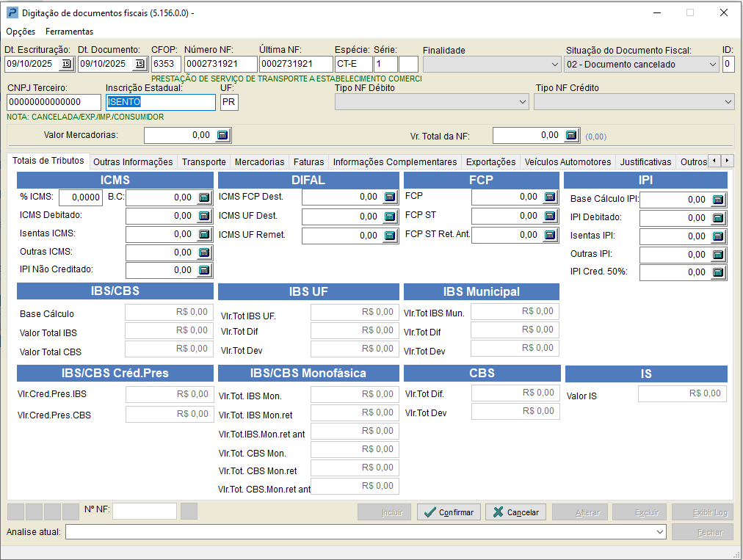
Task: Switch to the Transporte tab
Action: click(203, 162)
